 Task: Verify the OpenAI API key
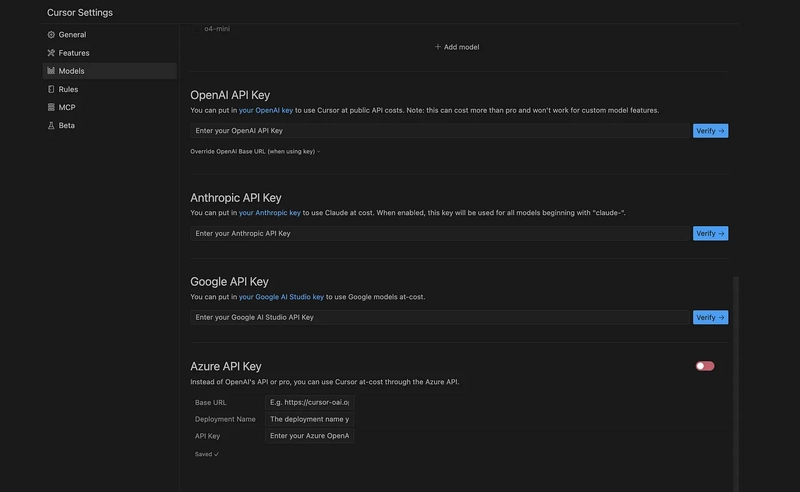pyautogui.click(x=710, y=131)
